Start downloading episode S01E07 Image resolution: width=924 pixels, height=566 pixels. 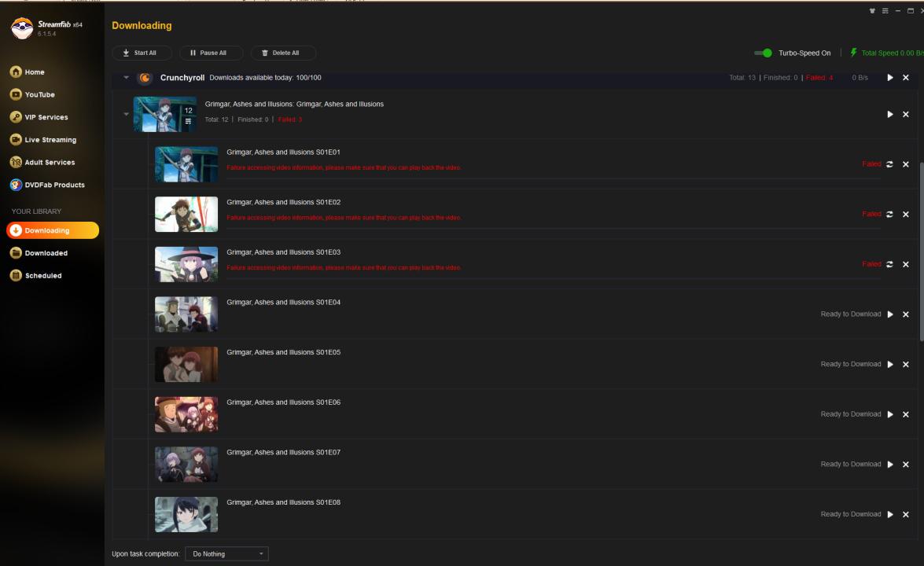click(x=890, y=465)
